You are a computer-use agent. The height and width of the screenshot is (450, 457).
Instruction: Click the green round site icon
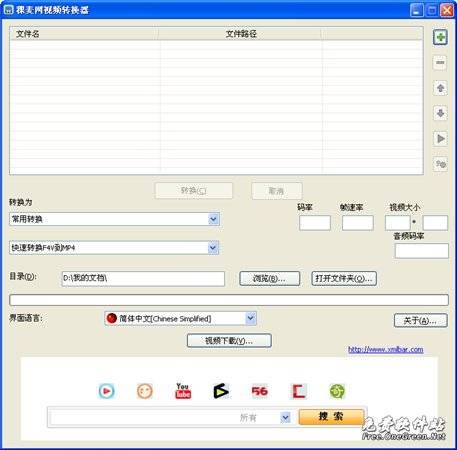[x=337, y=391]
